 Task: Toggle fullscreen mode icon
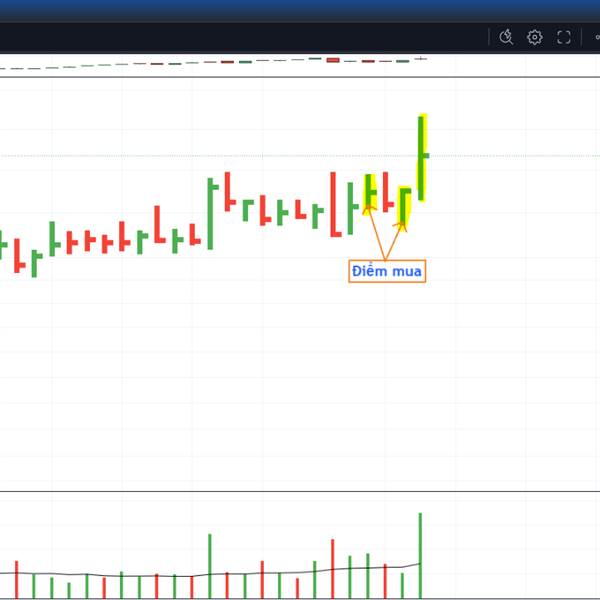tap(564, 37)
